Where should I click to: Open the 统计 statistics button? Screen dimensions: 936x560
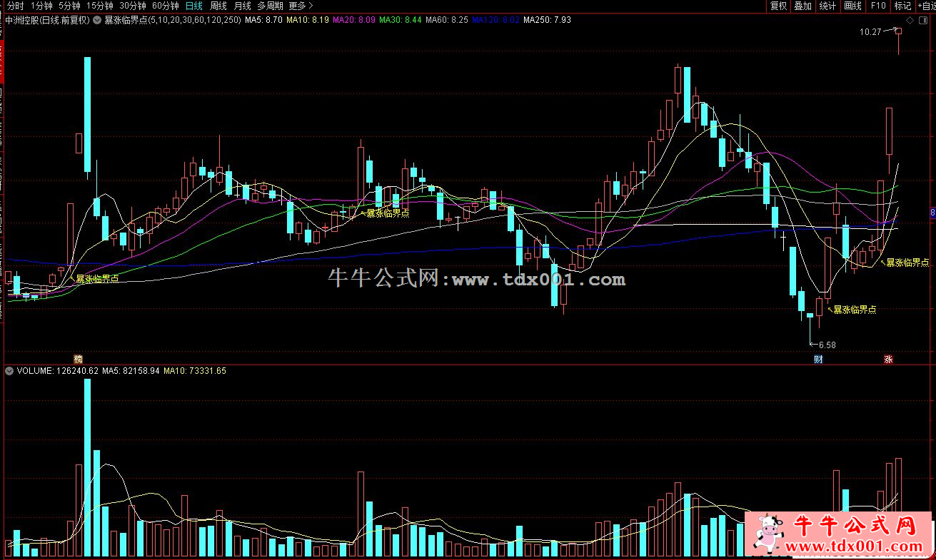(828, 6)
